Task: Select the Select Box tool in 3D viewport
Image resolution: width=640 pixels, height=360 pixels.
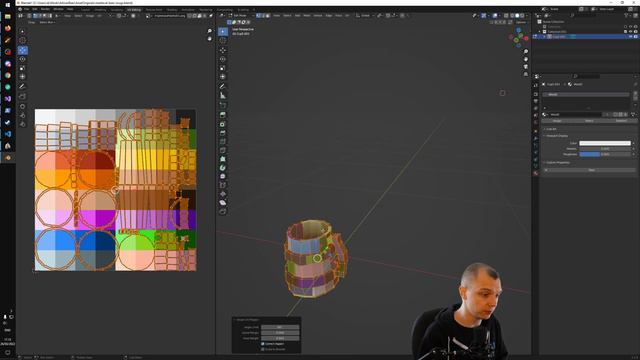Action: pyautogui.click(x=223, y=31)
